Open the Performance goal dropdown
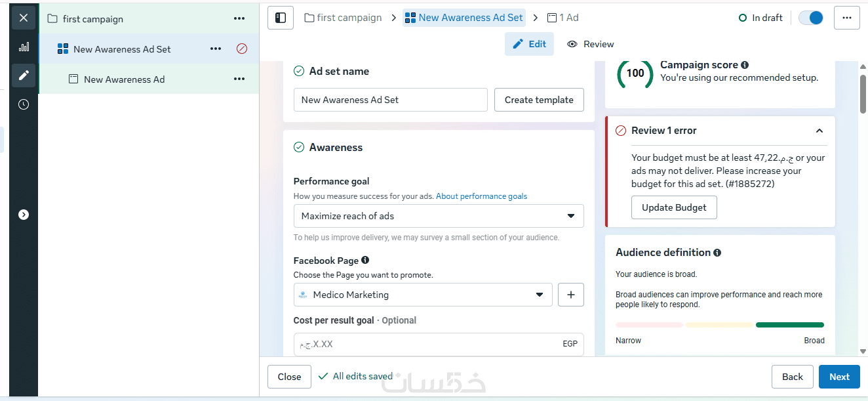 coord(439,216)
